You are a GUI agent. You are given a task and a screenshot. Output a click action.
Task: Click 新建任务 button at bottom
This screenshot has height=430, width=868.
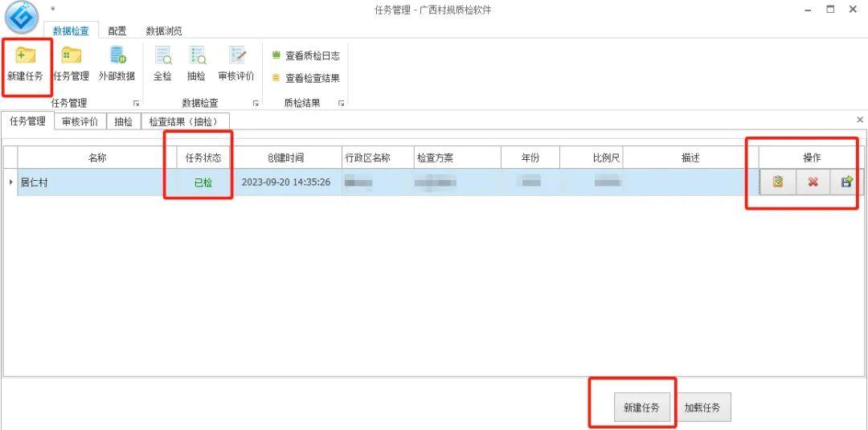tap(642, 407)
